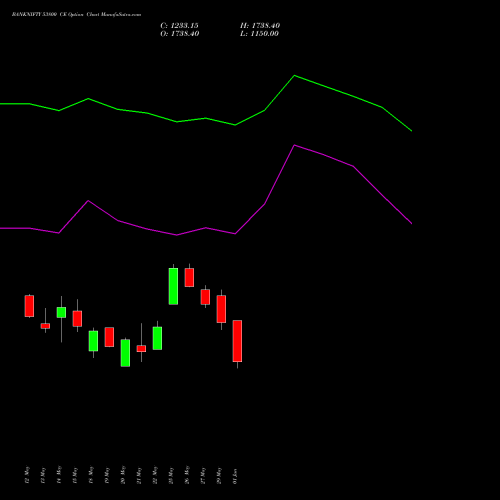
Task: Select the green candlestick for 14 May
Action: (61, 312)
